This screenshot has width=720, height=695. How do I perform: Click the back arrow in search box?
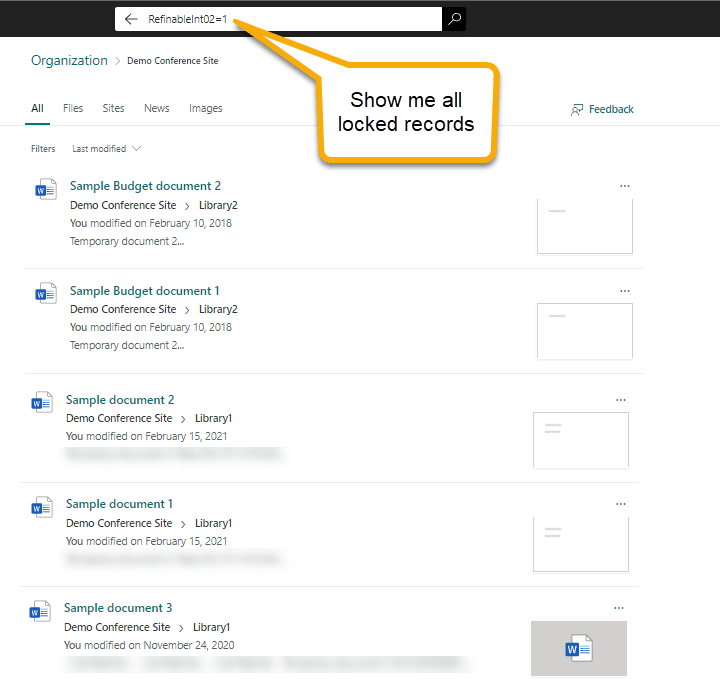pyautogui.click(x=131, y=19)
